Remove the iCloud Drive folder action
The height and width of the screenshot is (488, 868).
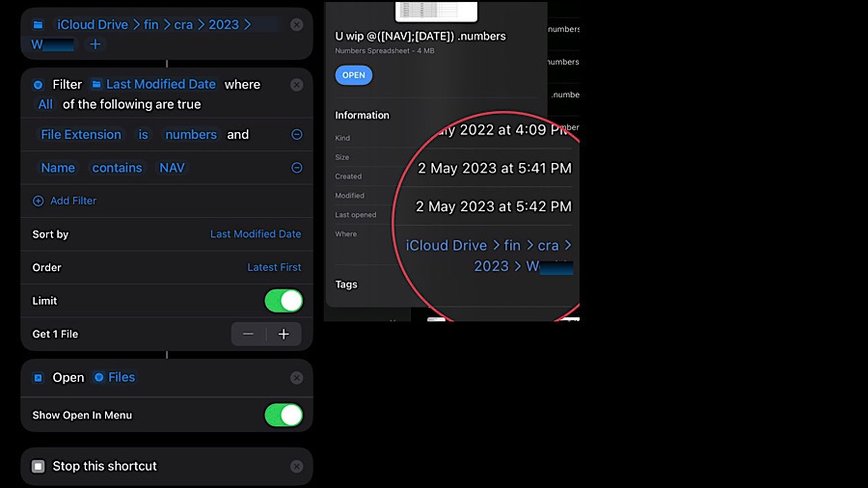point(297,24)
